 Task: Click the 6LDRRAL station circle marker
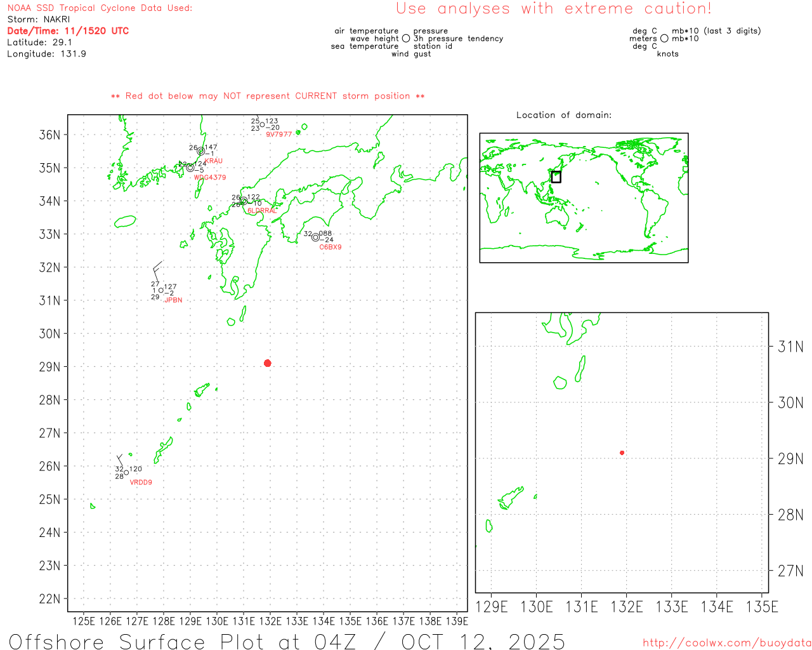click(244, 201)
